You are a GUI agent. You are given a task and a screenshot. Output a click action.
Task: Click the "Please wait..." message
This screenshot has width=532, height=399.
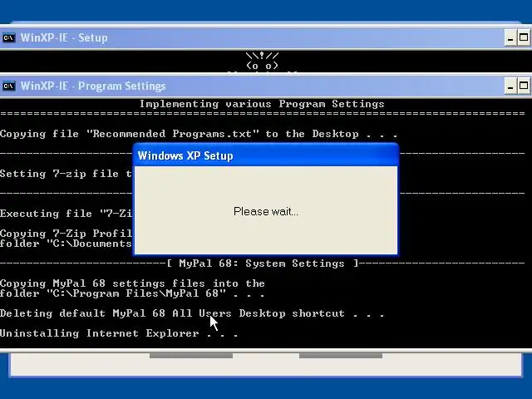[x=266, y=211]
